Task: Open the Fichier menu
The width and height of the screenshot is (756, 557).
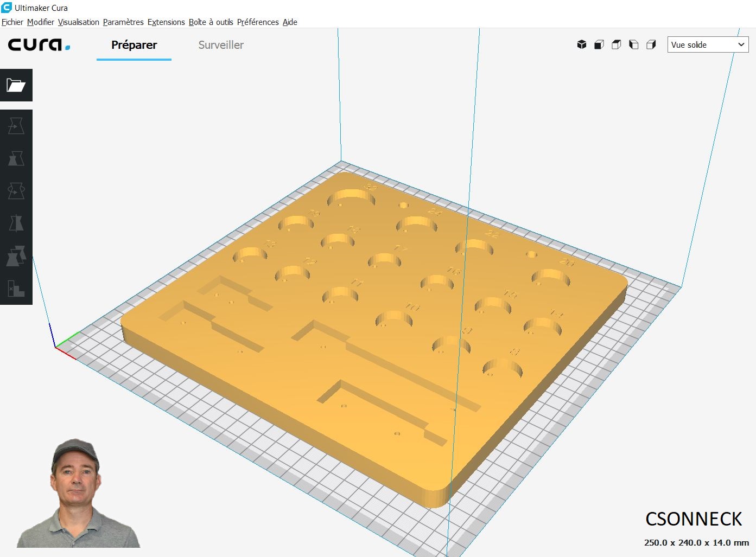Action: tap(12, 22)
